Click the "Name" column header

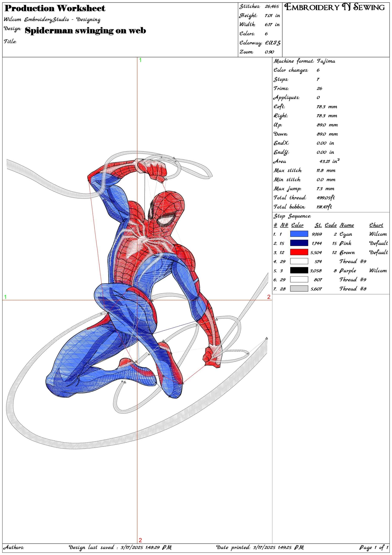click(347, 225)
